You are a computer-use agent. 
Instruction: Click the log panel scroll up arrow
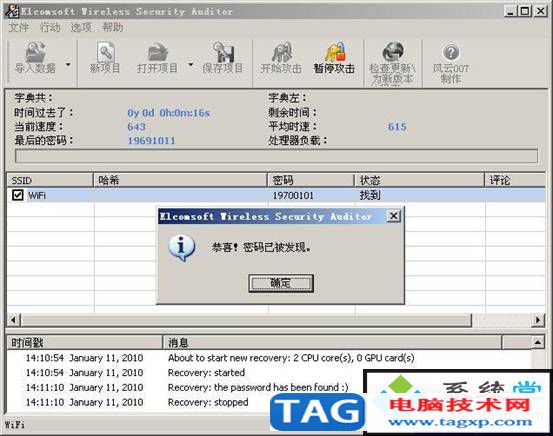click(538, 342)
